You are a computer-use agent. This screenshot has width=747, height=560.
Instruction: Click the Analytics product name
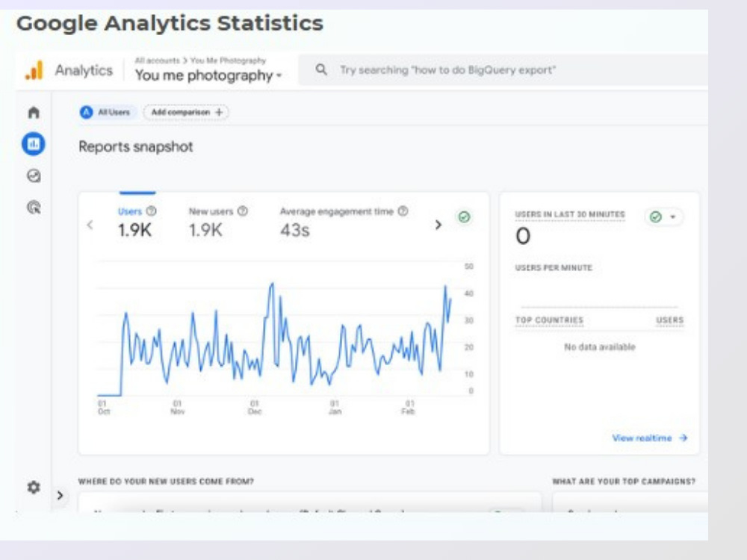84,70
